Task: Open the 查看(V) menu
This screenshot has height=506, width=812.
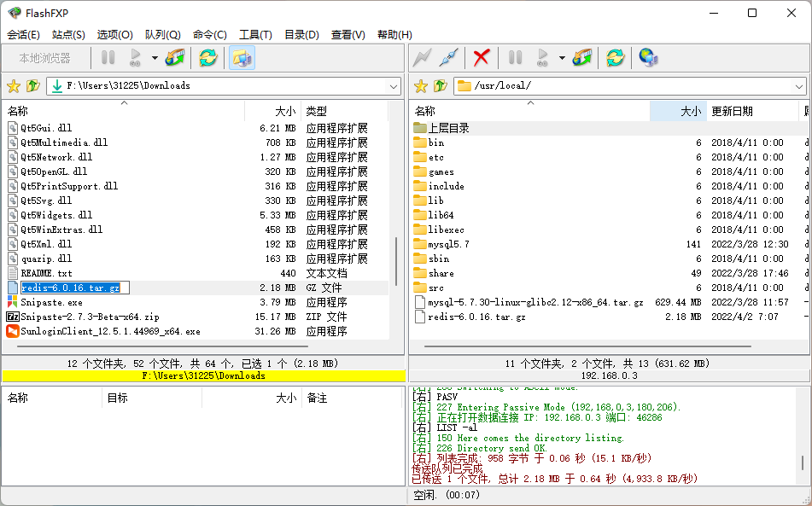Action: [x=348, y=35]
